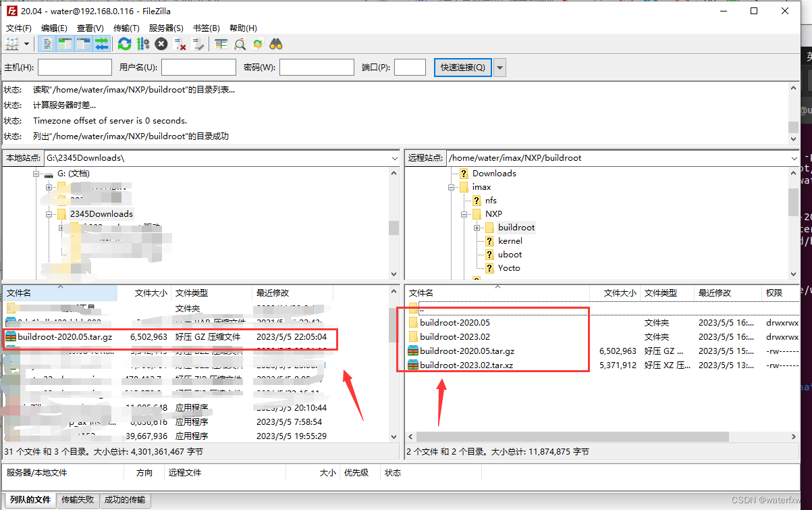Open the 文件(F) menu

(x=19, y=28)
